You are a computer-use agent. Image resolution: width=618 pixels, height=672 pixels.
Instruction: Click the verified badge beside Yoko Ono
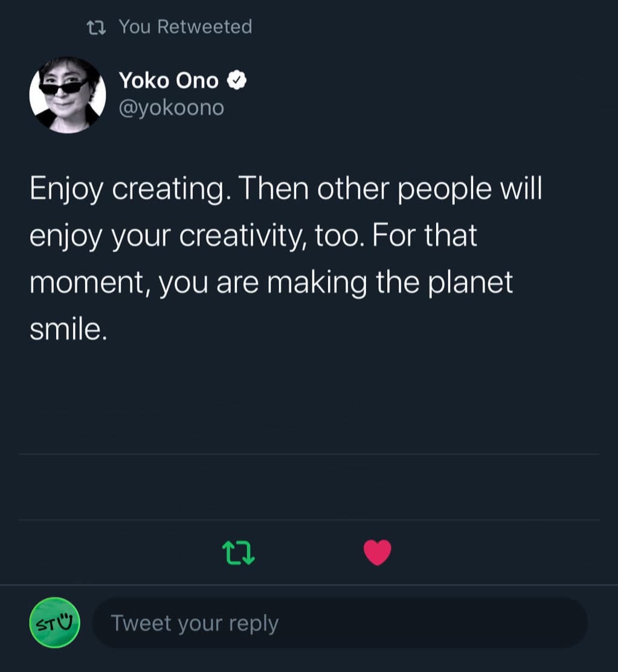(x=236, y=80)
